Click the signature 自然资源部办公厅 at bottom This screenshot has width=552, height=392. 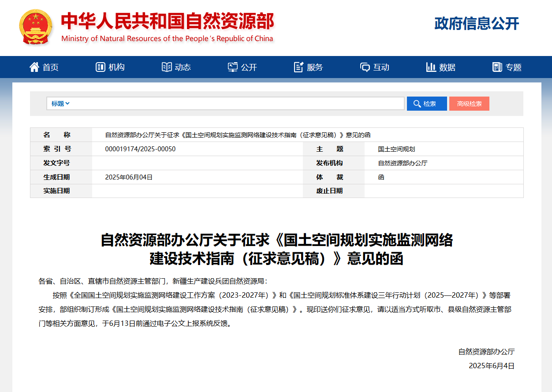(x=486, y=351)
